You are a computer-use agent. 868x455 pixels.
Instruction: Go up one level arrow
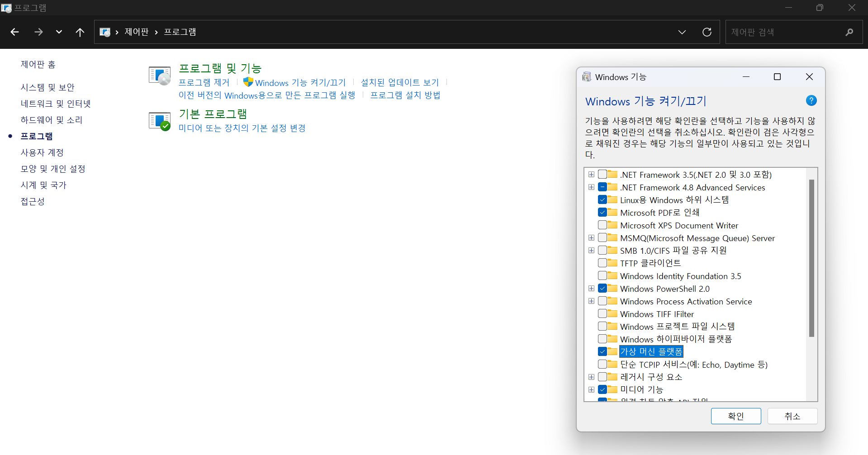pyautogui.click(x=80, y=32)
